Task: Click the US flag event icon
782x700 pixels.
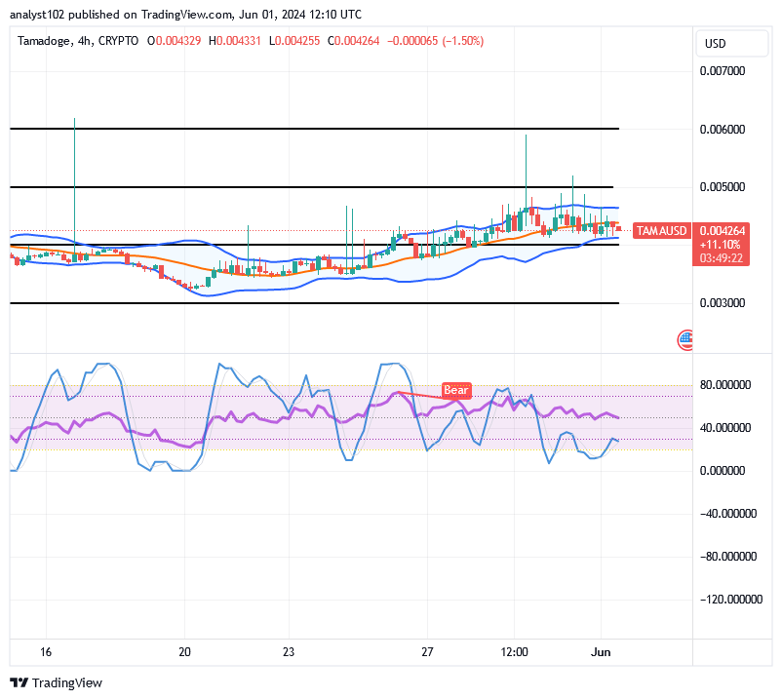Action: (x=685, y=340)
